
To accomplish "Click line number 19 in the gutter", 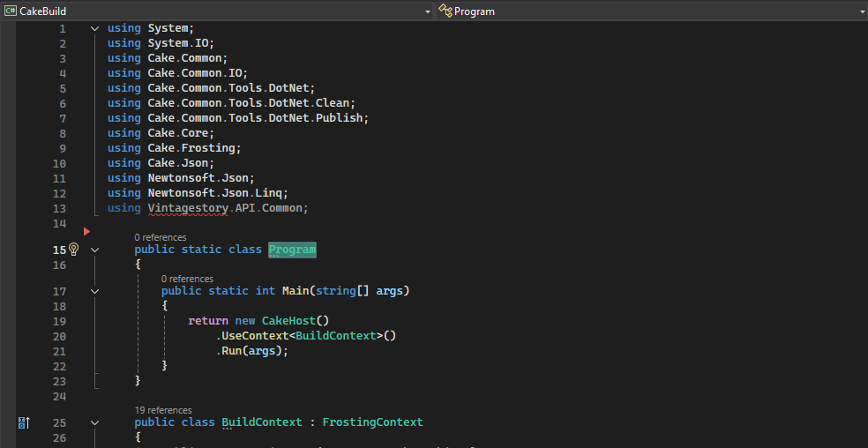I will tap(59, 321).
